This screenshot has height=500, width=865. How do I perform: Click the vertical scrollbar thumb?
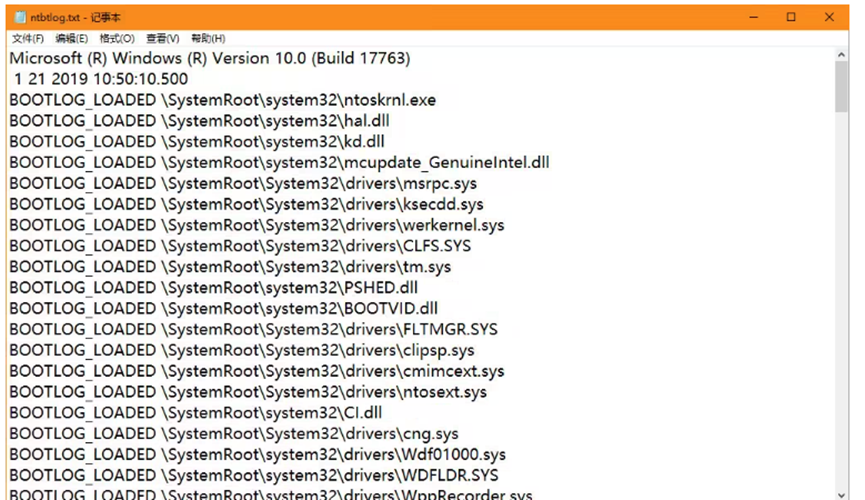[x=841, y=87]
